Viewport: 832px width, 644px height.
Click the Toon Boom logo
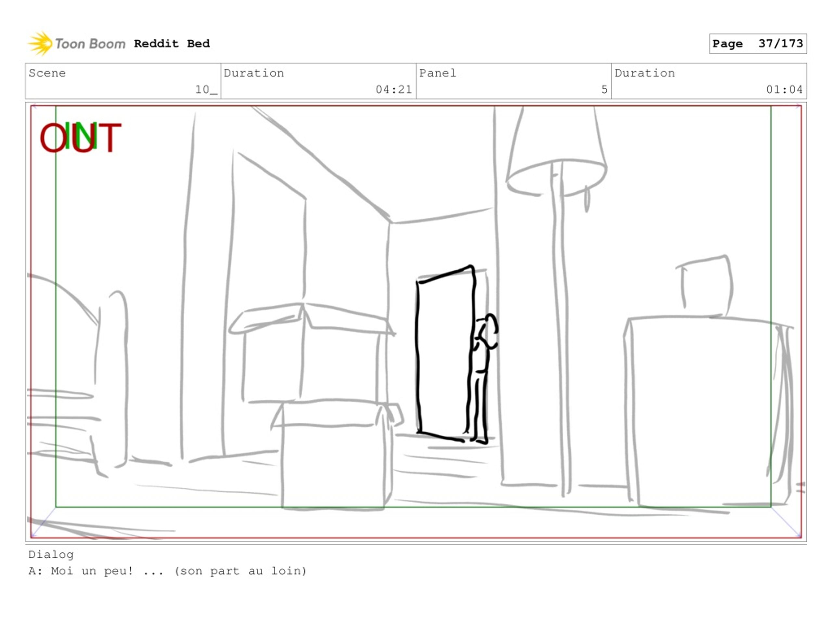[x=77, y=44]
